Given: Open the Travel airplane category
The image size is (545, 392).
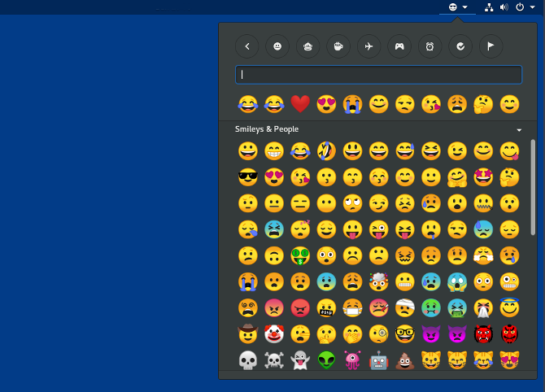Looking at the screenshot, I should point(368,47).
